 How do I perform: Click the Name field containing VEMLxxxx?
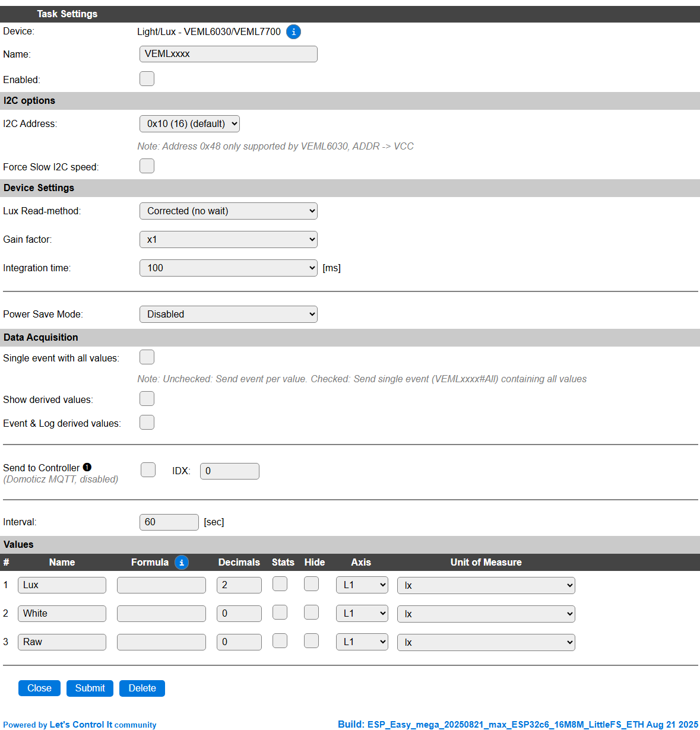pos(229,54)
